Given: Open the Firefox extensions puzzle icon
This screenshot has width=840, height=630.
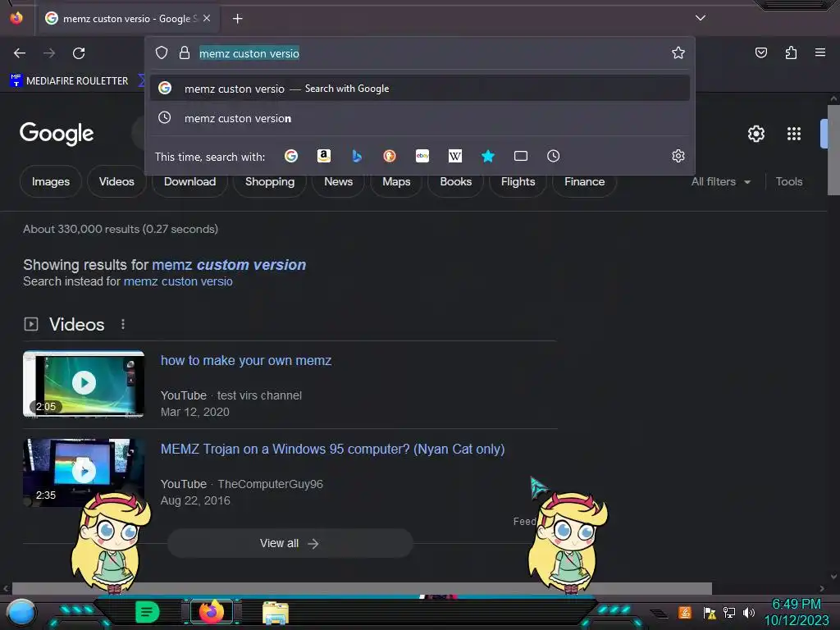Looking at the screenshot, I should [x=791, y=52].
